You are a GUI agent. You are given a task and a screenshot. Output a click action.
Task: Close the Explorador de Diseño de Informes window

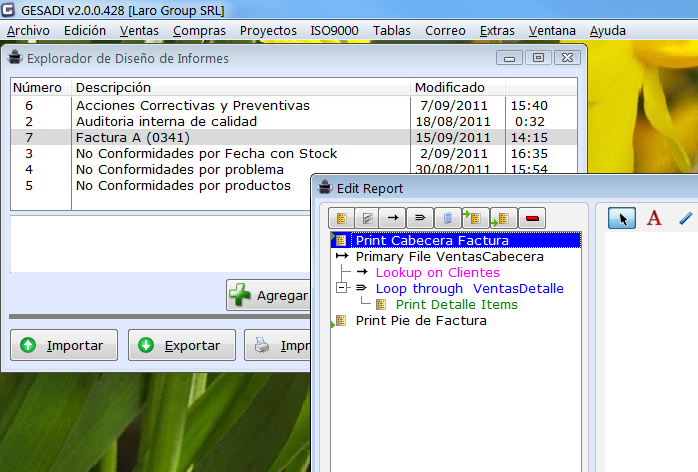[567, 58]
